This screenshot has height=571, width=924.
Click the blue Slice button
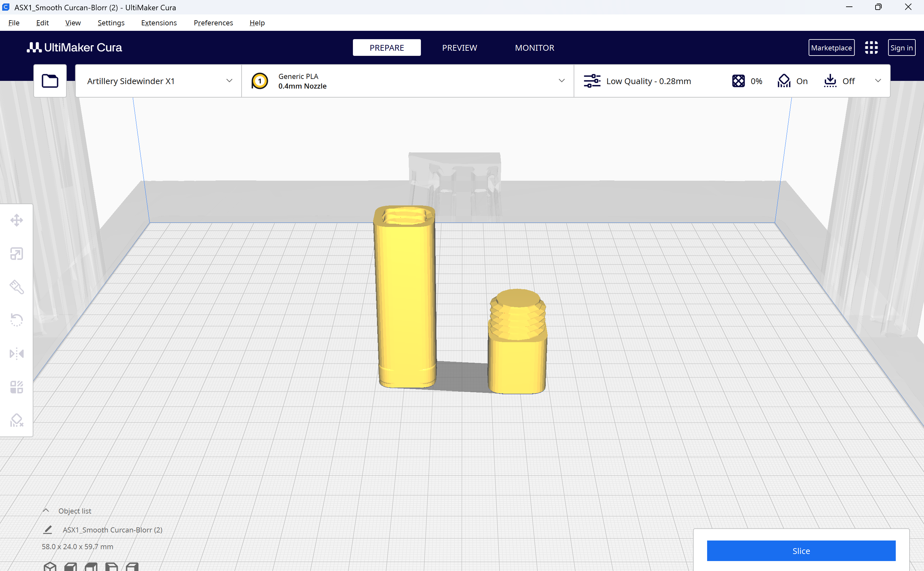pyautogui.click(x=801, y=550)
